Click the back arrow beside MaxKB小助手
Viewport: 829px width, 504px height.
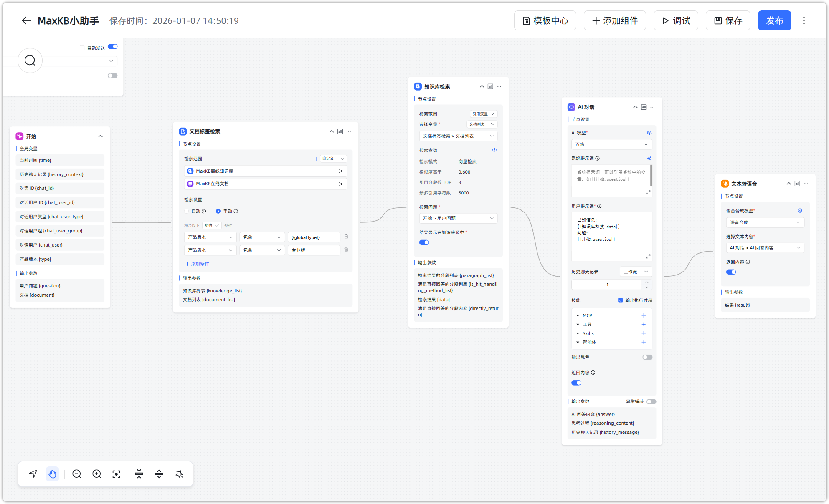26,20
